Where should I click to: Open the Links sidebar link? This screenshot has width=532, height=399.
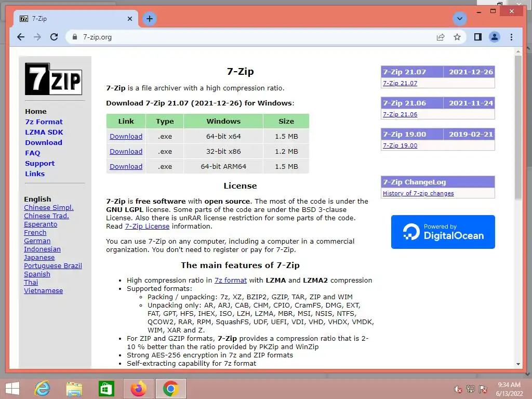tap(35, 174)
